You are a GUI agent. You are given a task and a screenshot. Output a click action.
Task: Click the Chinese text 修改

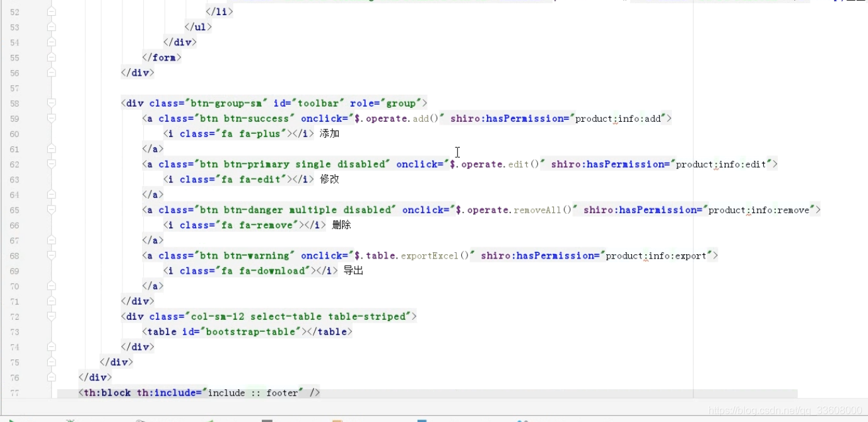click(x=330, y=179)
